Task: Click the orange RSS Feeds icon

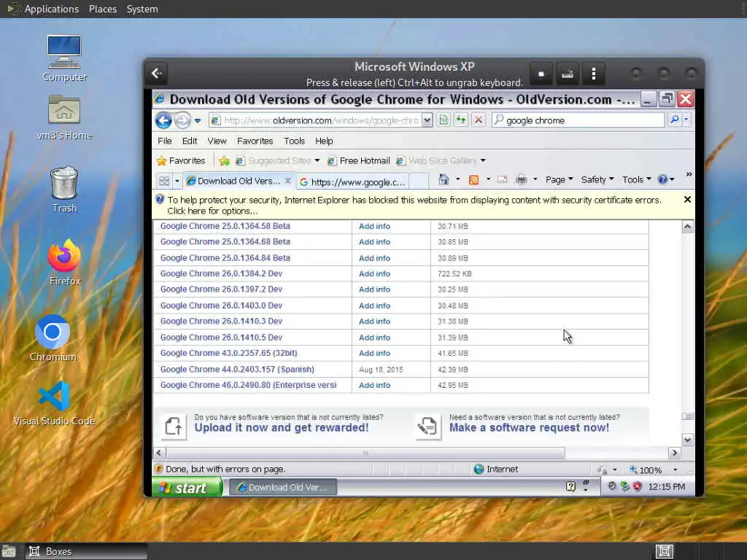Action: (473, 179)
